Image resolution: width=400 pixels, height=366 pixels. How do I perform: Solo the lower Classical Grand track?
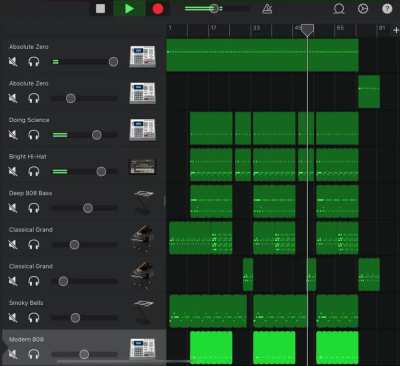pos(34,281)
